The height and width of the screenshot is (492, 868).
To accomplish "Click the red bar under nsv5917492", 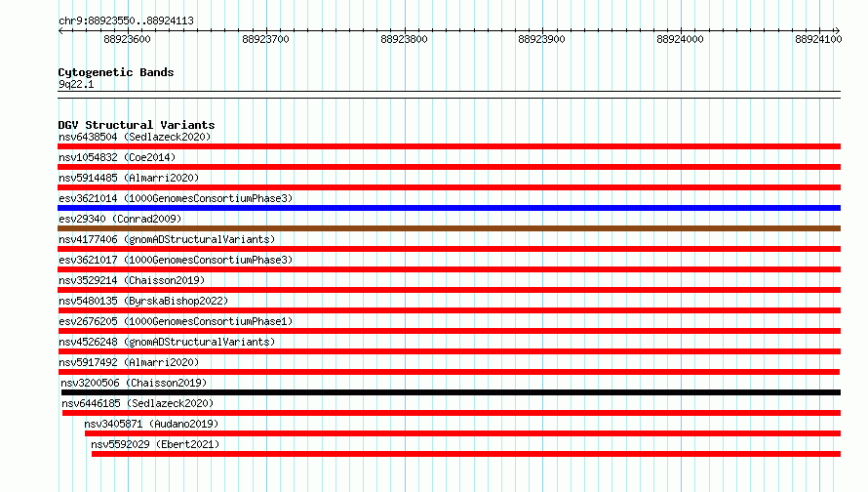I will tap(449, 372).
